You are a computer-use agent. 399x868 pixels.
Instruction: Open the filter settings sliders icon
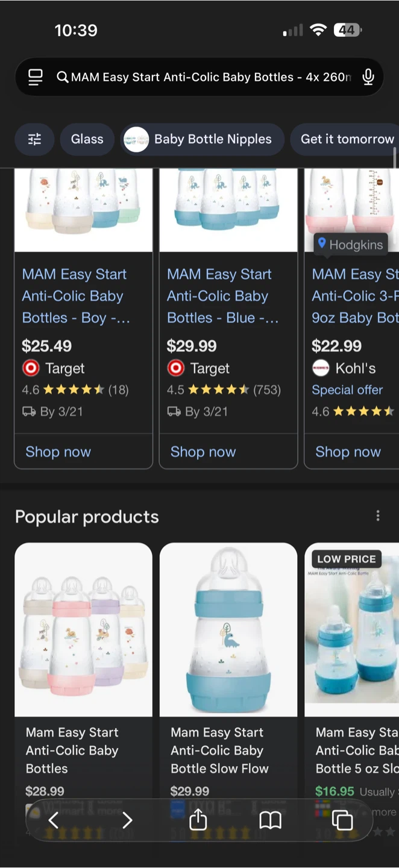tap(35, 139)
